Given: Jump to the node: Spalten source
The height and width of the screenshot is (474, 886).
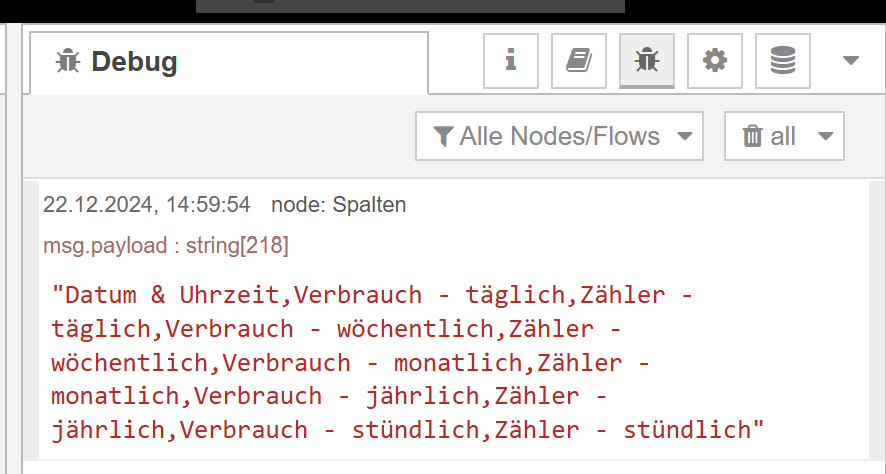Looking at the screenshot, I should point(338,205).
